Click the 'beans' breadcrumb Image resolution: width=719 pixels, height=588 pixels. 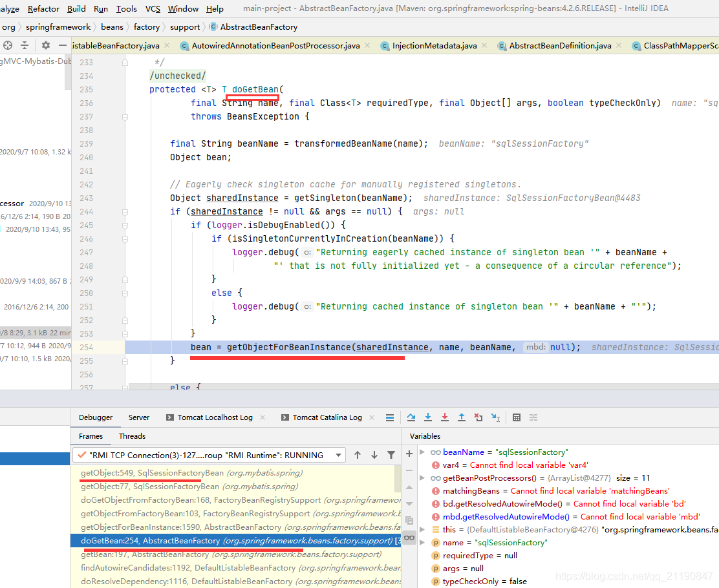113,27
